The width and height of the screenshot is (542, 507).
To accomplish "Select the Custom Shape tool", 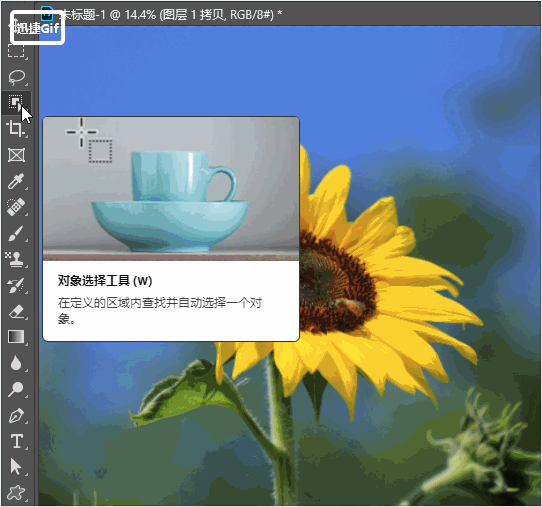I will coord(16,493).
